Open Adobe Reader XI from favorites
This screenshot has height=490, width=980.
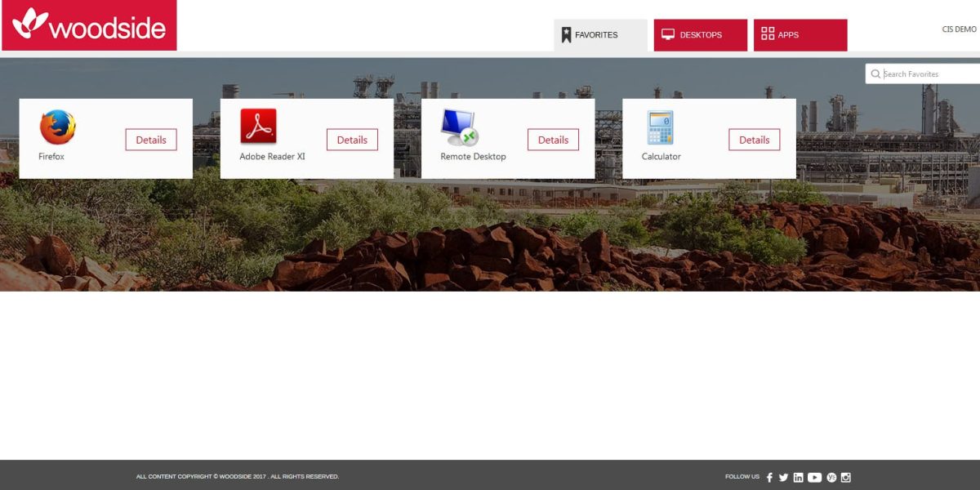click(x=258, y=127)
